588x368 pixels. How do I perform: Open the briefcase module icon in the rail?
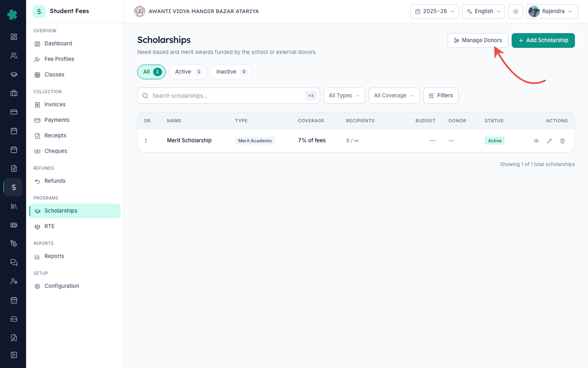[x=14, y=93]
